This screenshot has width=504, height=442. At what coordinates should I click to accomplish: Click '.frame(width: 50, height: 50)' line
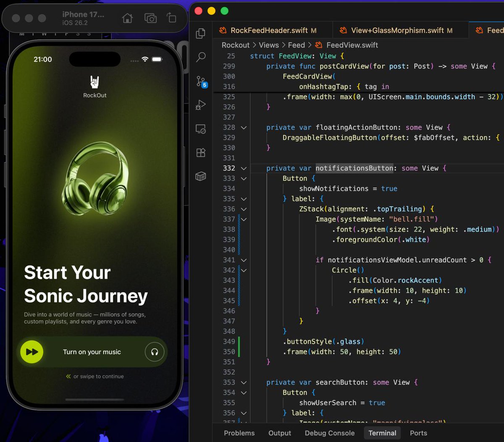[342, 352]
